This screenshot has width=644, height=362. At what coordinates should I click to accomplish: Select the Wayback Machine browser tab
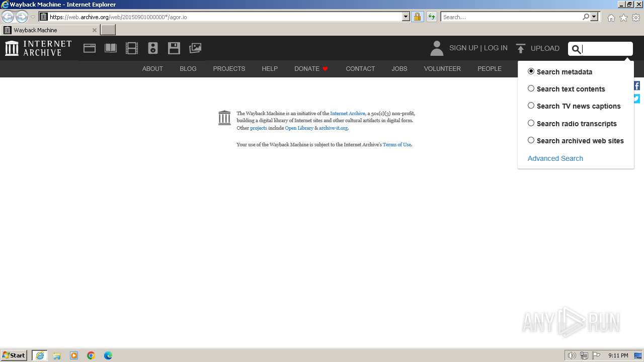50,30
